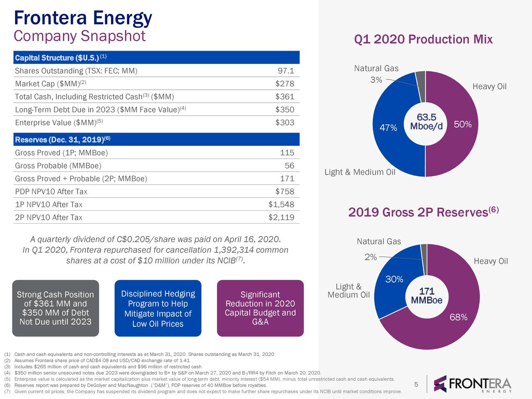Click the Enterprise Value figure $303
Image resolution: width=532 pixels, height=399 pixels.
pyautogui.click(x=285, y=123)
